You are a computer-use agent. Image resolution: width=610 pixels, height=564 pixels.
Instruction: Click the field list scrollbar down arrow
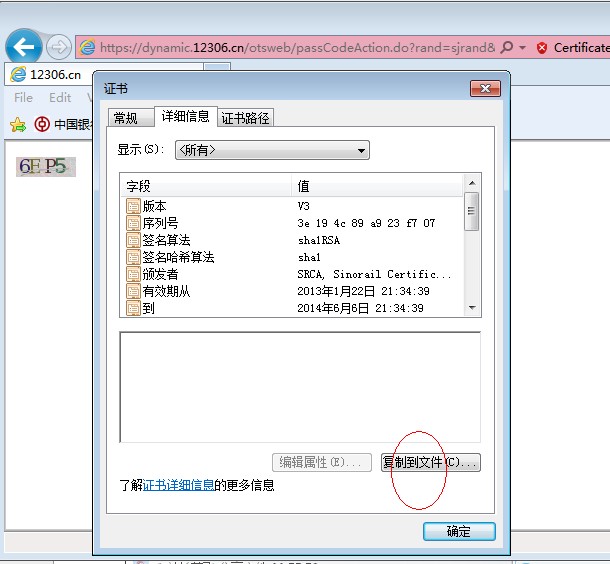472,310
